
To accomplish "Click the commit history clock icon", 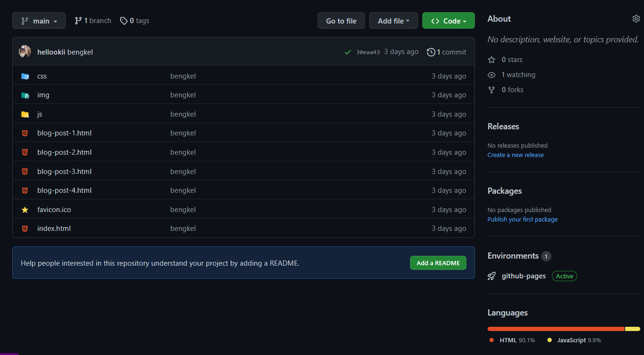I will (x=431, y=52).
